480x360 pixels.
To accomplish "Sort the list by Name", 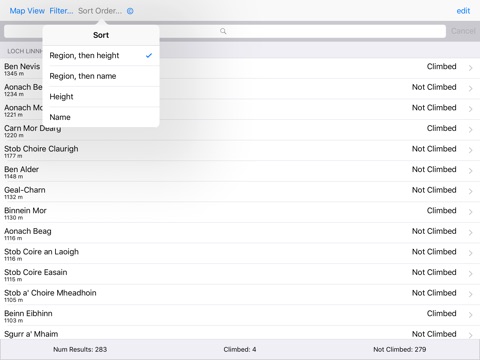I will 101,117.
